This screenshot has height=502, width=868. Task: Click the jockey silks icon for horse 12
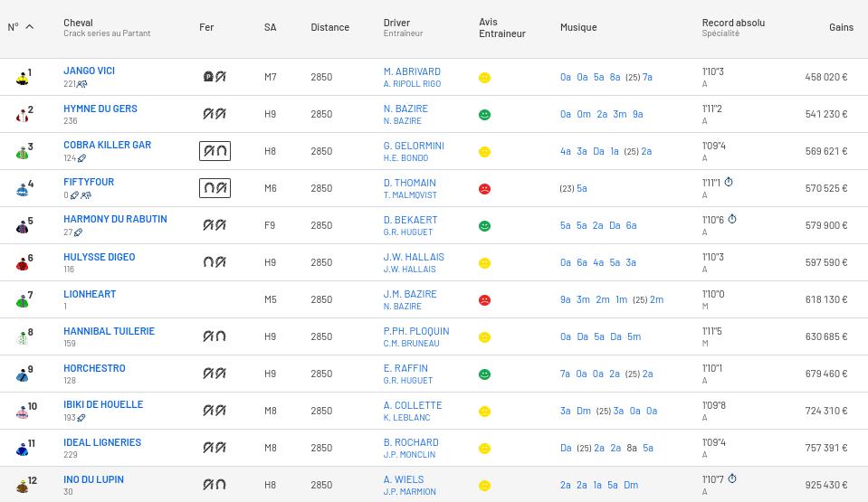tap(22, 487)
